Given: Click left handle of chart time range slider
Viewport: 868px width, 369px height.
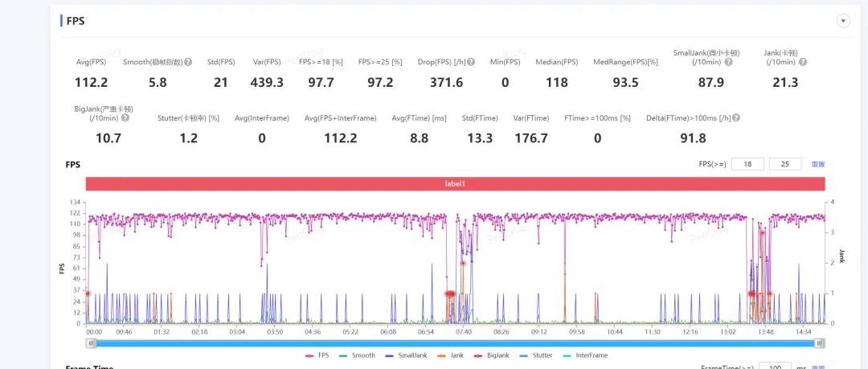Looking at the screenshot, I should click(x=90, y=343).
